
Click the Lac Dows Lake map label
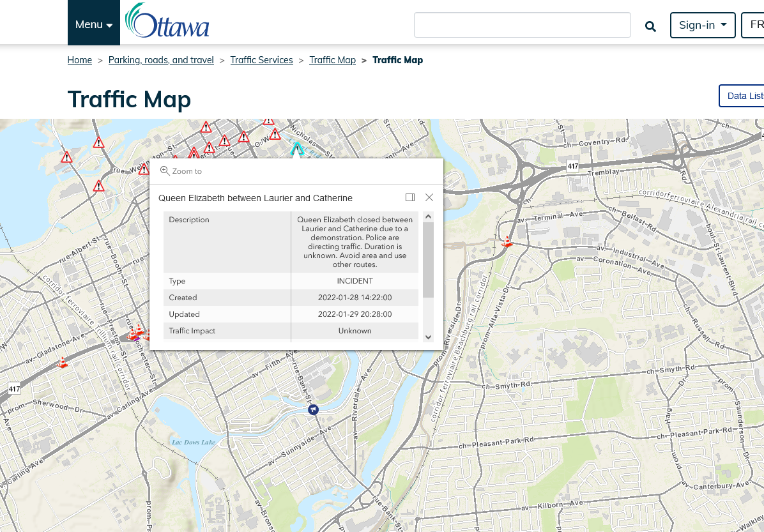[194, 443]
